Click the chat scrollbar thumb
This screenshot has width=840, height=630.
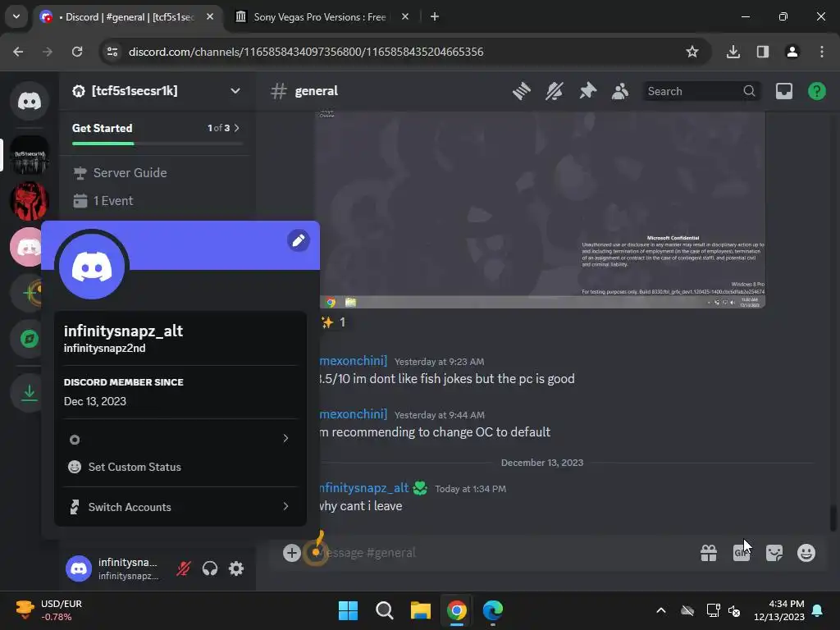pos(833,518)
